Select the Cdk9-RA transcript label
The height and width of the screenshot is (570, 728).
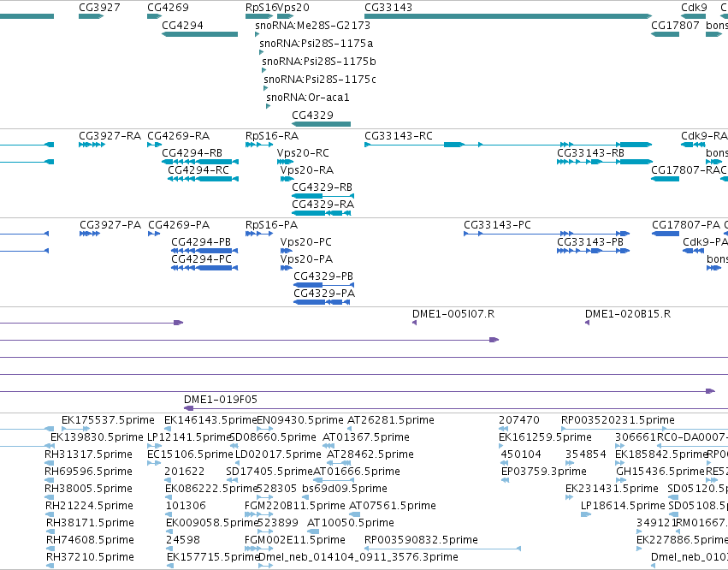click(704, 136)
